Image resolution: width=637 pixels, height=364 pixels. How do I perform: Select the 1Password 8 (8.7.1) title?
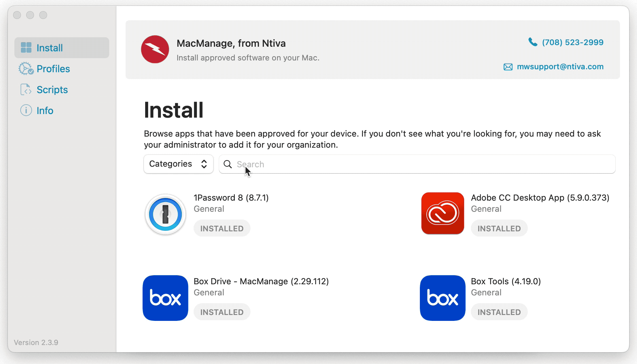click(x=231, y=198)
